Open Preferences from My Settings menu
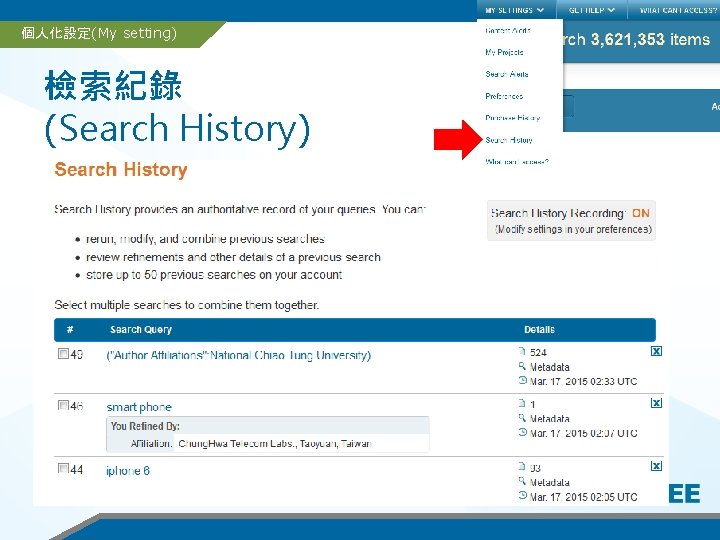 pyautogui.click(x=504, y=96)
